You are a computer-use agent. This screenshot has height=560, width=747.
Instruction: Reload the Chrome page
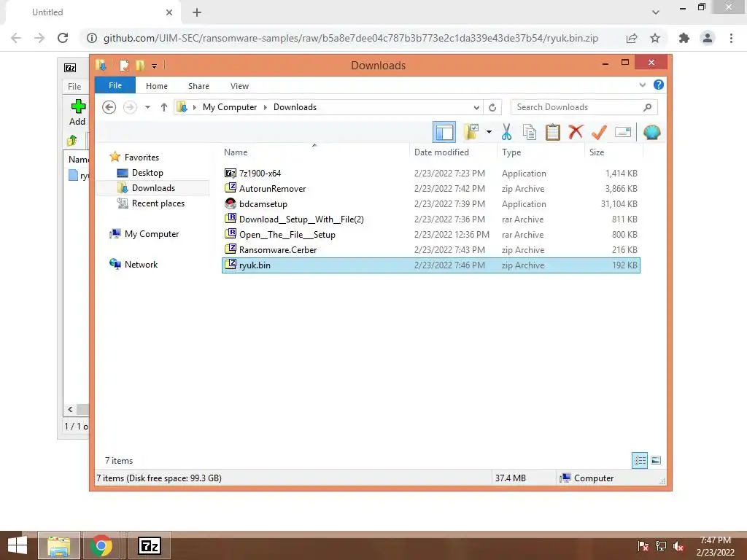click(63, 38)
